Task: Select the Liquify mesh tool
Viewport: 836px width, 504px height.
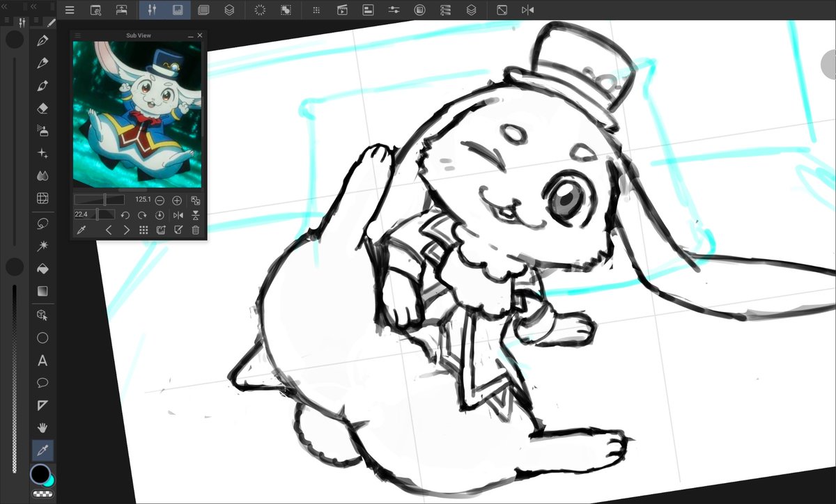Action: coord(42,198)
